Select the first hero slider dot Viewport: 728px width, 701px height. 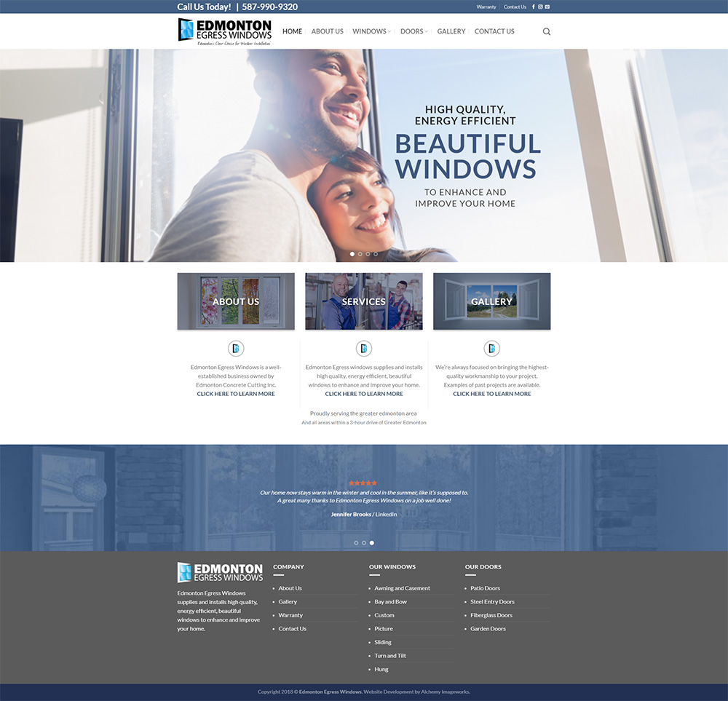[x=352, y=254]
